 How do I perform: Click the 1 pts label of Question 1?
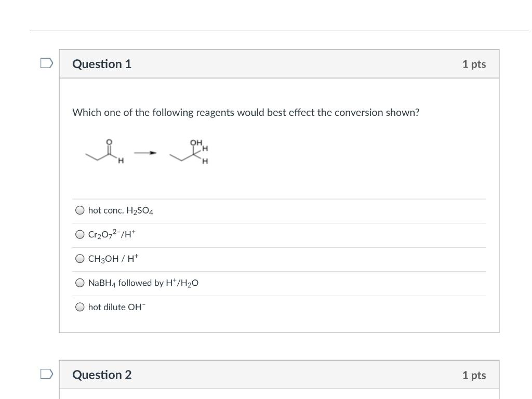coord(474,64)
